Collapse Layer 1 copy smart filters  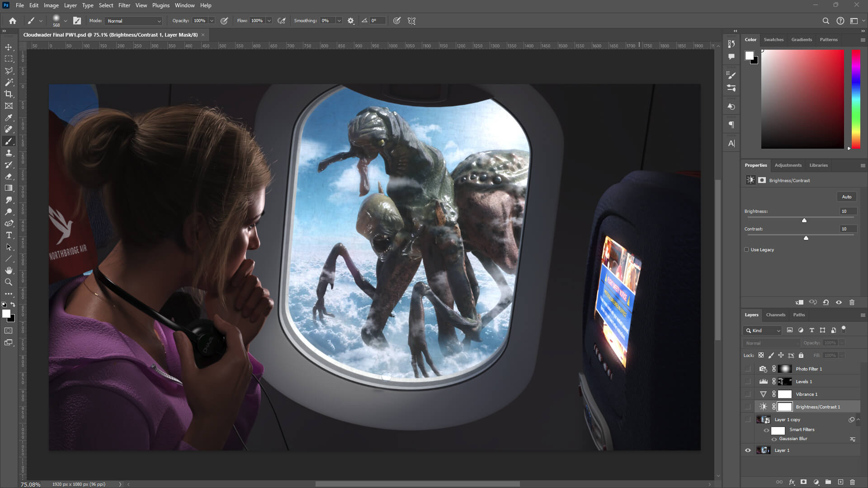[x=858, y=420]
